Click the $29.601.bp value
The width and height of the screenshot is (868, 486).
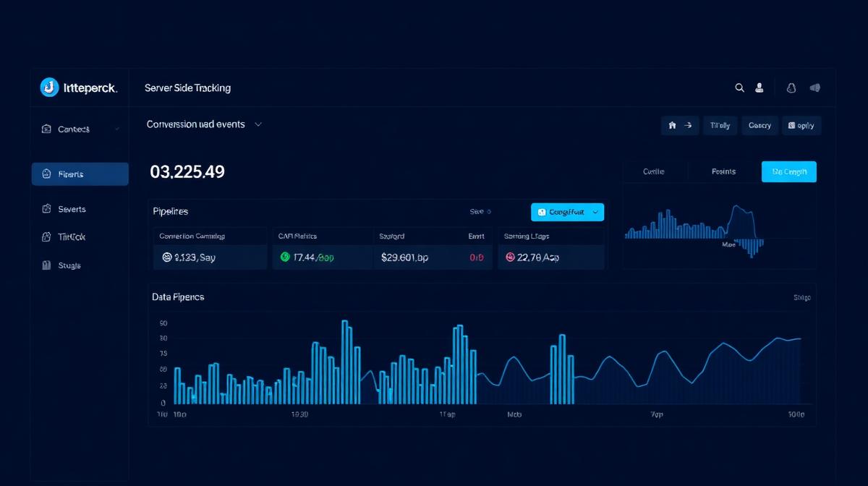tap(404, 257)
